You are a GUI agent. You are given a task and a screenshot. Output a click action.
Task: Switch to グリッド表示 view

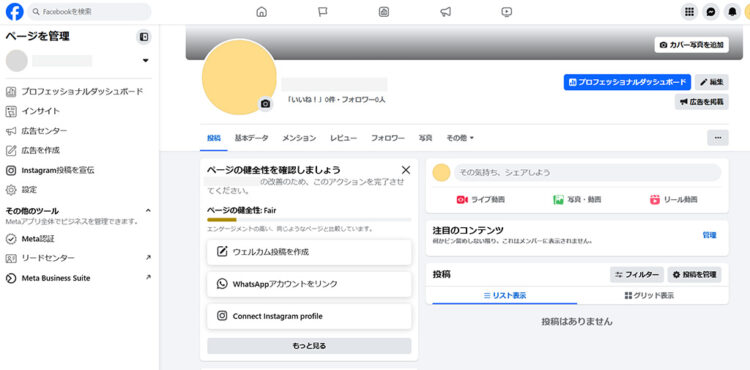pyautogui.click(x=649, y=295)
